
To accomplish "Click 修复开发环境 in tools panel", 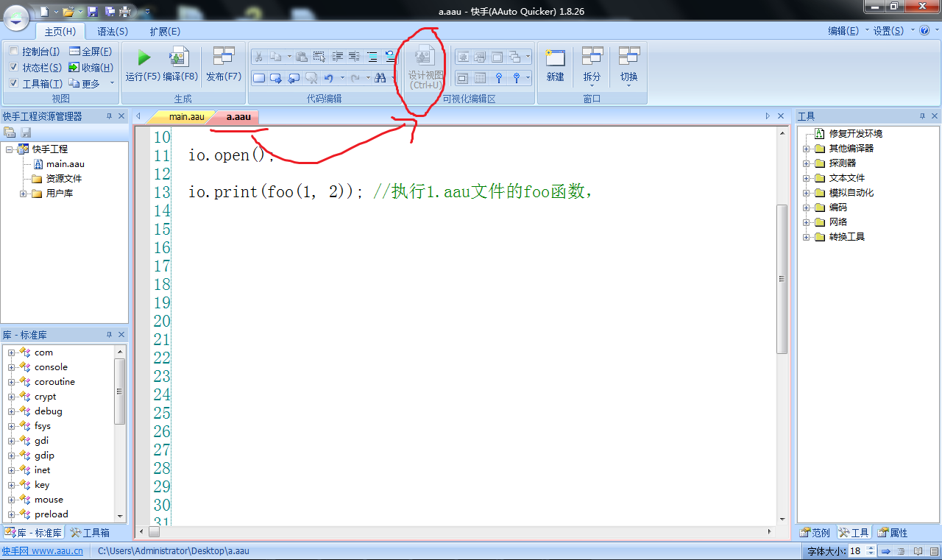I will [x=855, y=134].
